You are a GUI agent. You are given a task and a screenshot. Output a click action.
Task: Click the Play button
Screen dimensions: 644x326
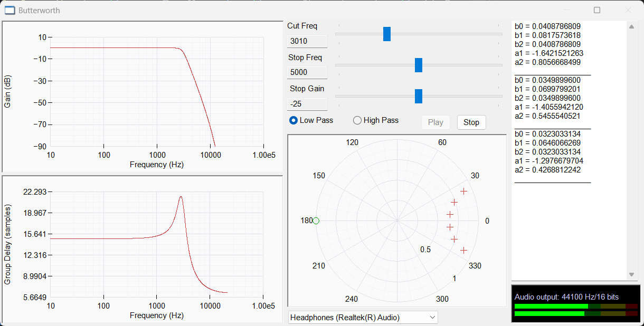[435, 122]
